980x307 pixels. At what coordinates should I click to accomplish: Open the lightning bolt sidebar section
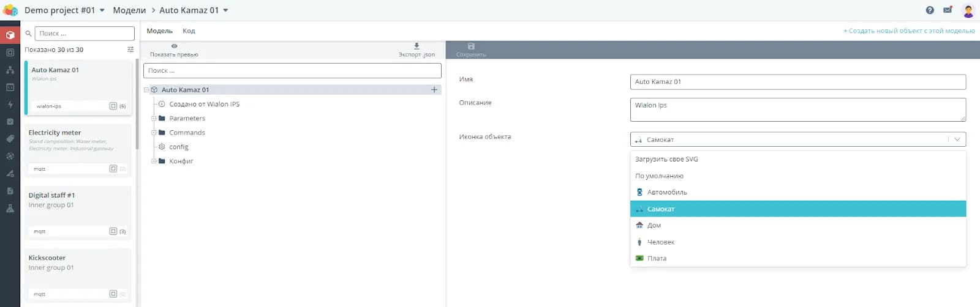[10, 104]
